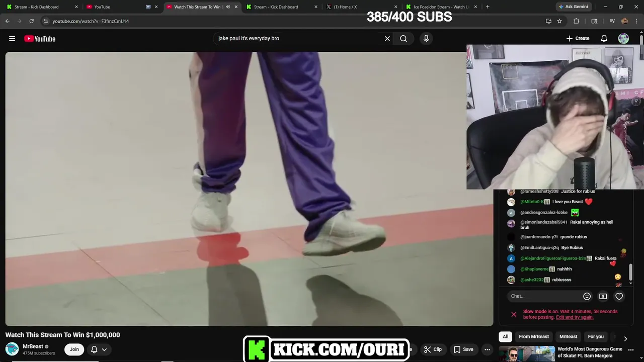Click the YouTube logo
This screenshot has height=362, width=644.
point(40,39)
